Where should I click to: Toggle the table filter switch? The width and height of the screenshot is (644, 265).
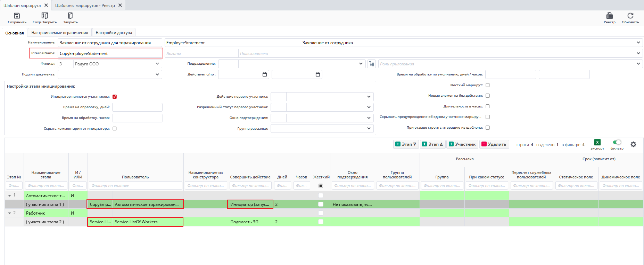[617, 142]
